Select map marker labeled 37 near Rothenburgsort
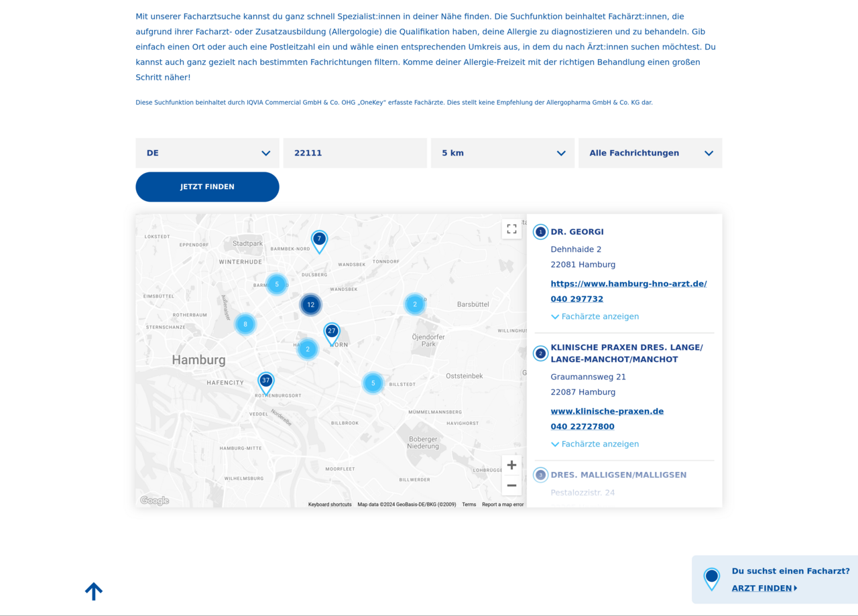858x616 pixels. click(267, 380)
